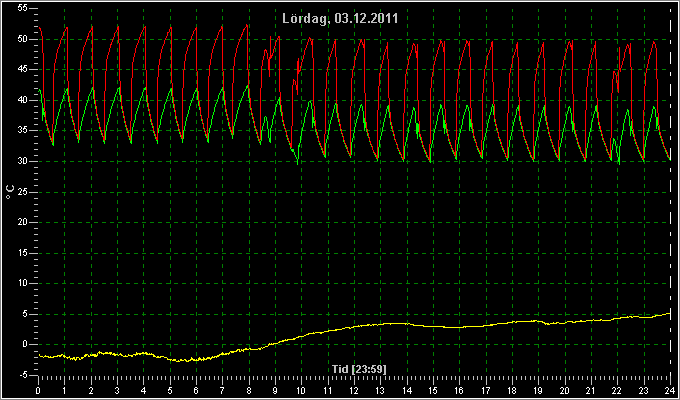Image resolution: width=680 pixels, height=400 pixels.
Task: Select hour 24 on the time axis
Action: tap(670, 390)
